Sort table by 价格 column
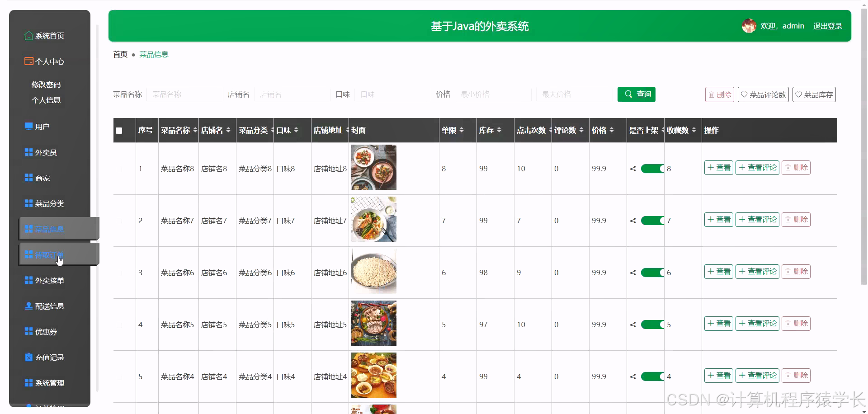 pyautogui.click(x=612, y=130)
